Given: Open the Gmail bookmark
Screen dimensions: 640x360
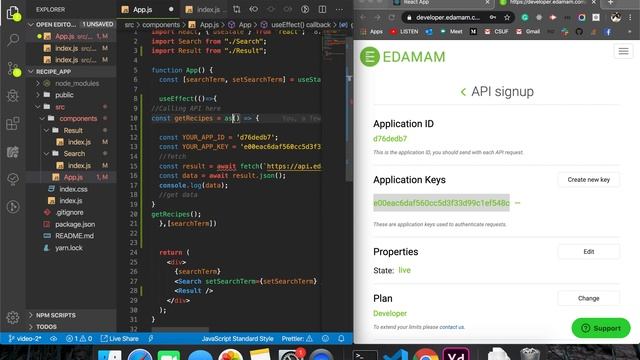Looking at the screenshot, I should [x=527, y=31].
